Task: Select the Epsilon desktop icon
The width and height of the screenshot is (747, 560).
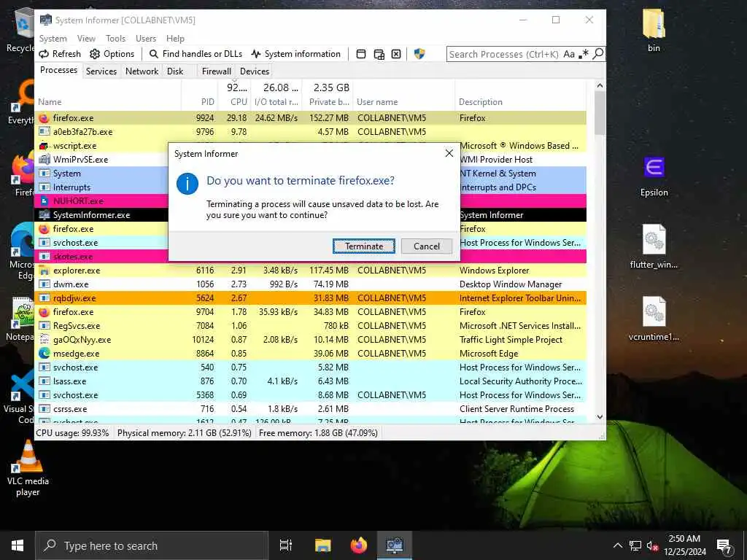Action: click(654, 176)
